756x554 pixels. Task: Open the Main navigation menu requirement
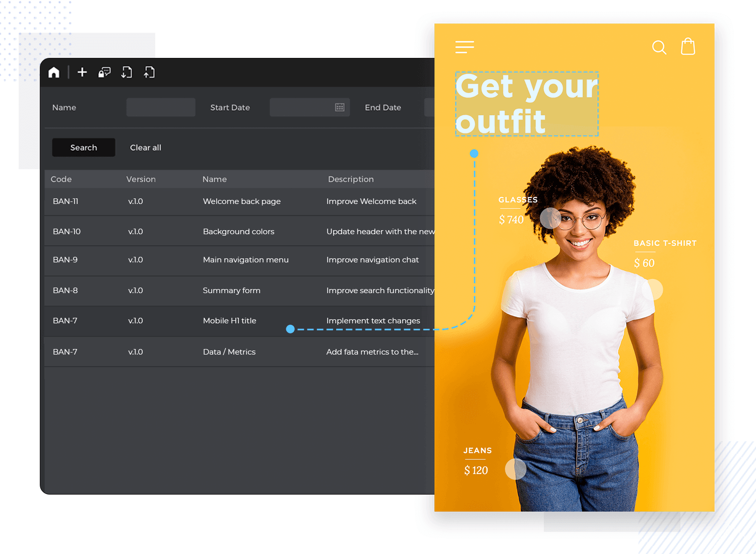coord(246,260)
